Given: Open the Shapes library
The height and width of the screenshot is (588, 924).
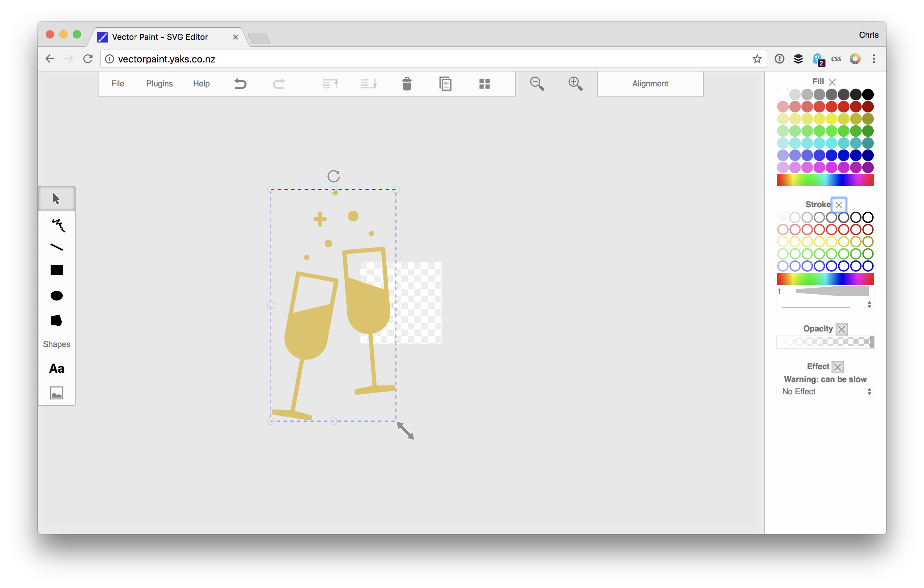Looking at the screenshot, I should 56,344.
